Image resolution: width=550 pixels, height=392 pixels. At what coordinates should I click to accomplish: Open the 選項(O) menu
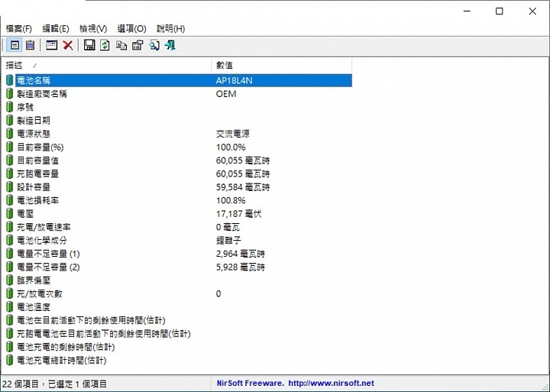tap(131, 28)
